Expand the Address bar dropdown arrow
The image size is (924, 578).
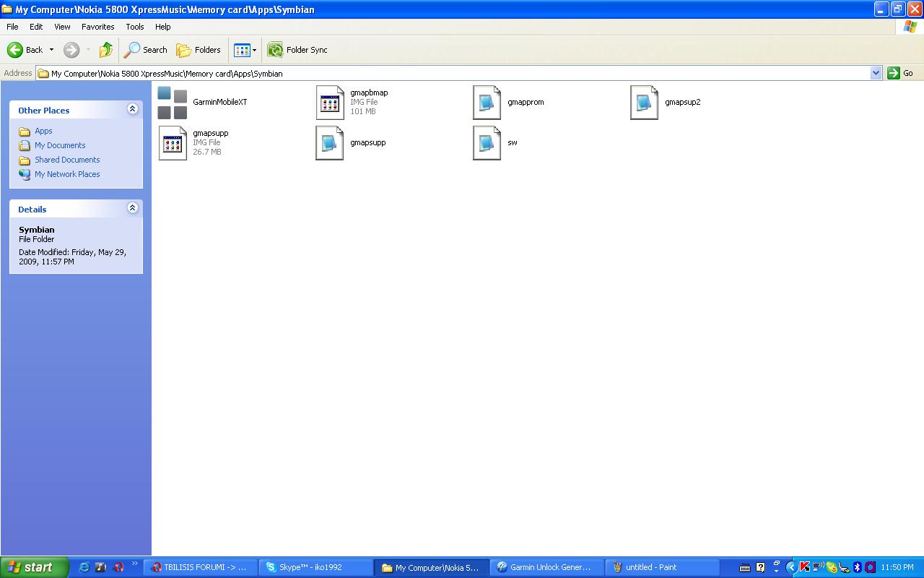[876, 73]
